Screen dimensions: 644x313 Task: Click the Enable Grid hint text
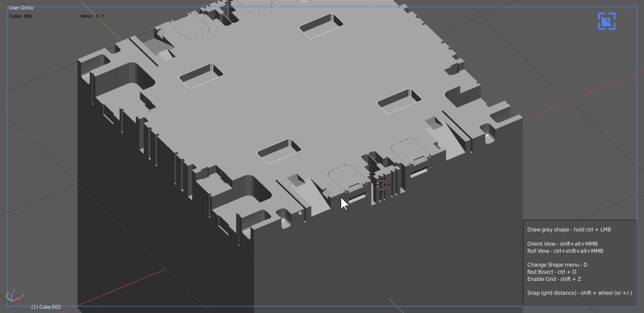(554, 279)
